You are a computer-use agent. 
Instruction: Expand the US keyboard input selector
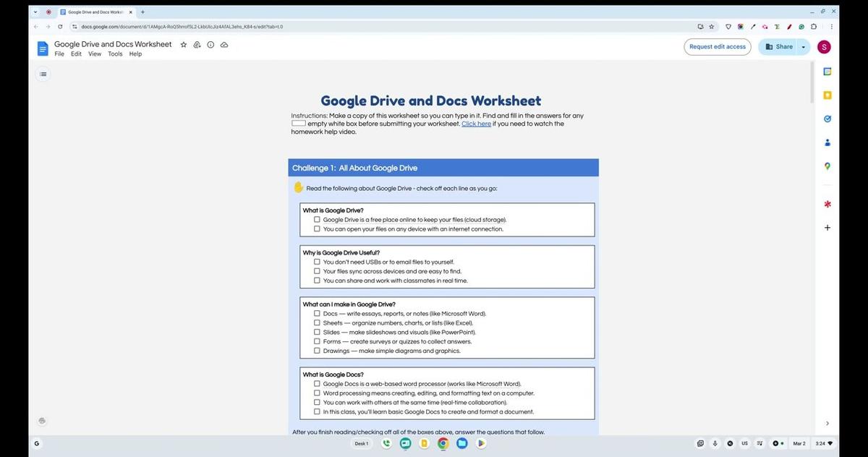click(744, 443)
